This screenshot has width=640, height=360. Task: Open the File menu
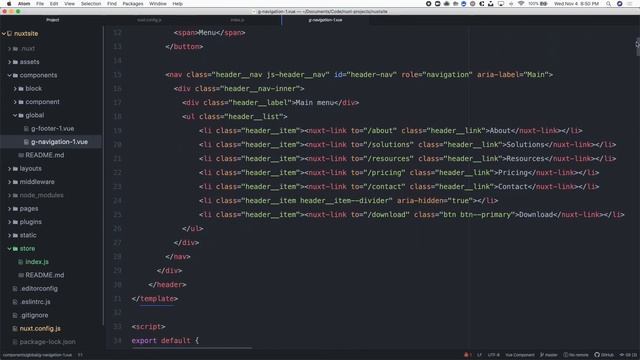[40, 4]
